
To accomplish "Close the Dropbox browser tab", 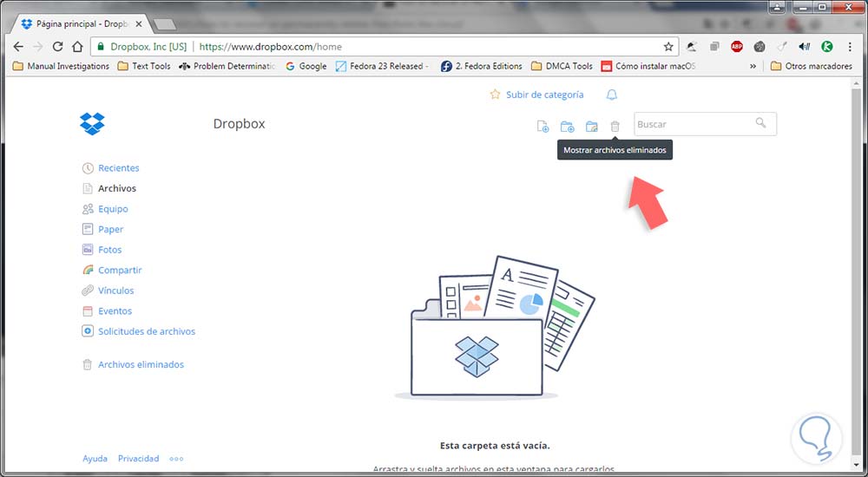I will 138,24.
